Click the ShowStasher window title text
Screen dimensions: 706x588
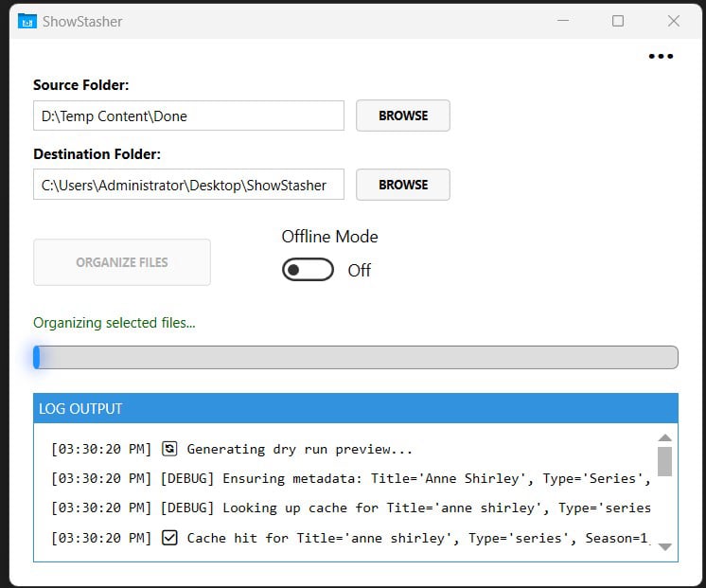point(82,22)
